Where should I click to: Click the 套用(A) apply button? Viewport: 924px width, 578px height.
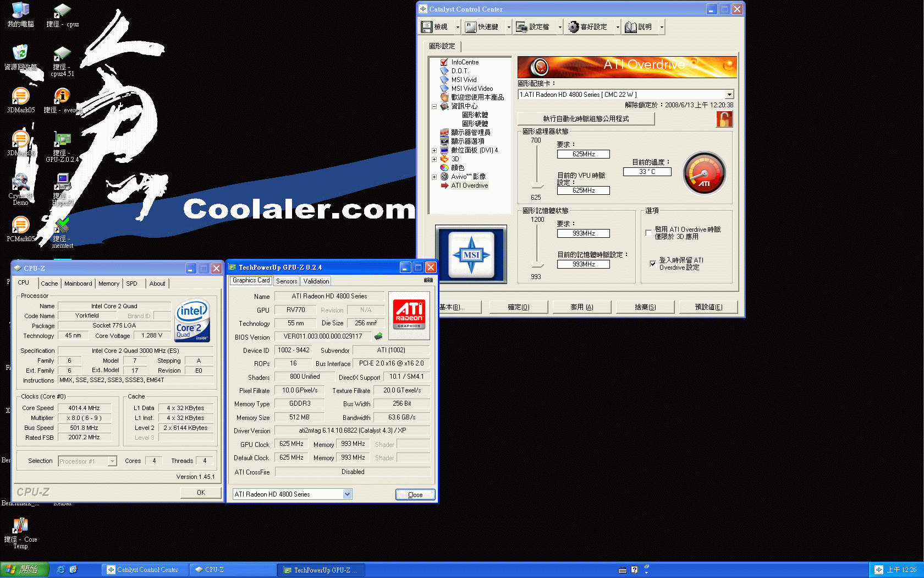(x=582, y=307)
